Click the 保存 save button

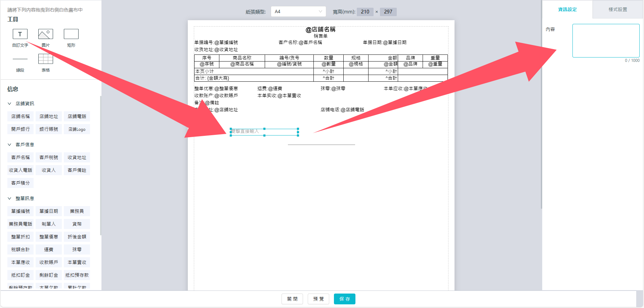[344, 299]
